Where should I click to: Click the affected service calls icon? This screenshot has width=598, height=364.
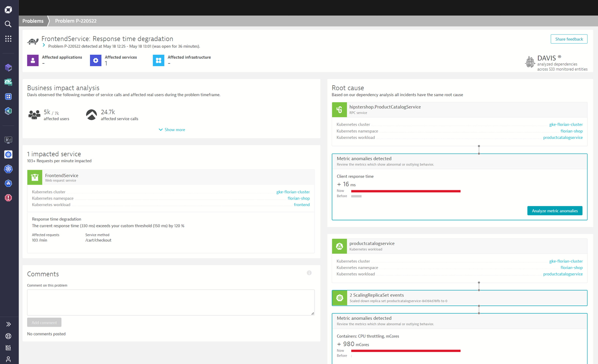point(92,115)
